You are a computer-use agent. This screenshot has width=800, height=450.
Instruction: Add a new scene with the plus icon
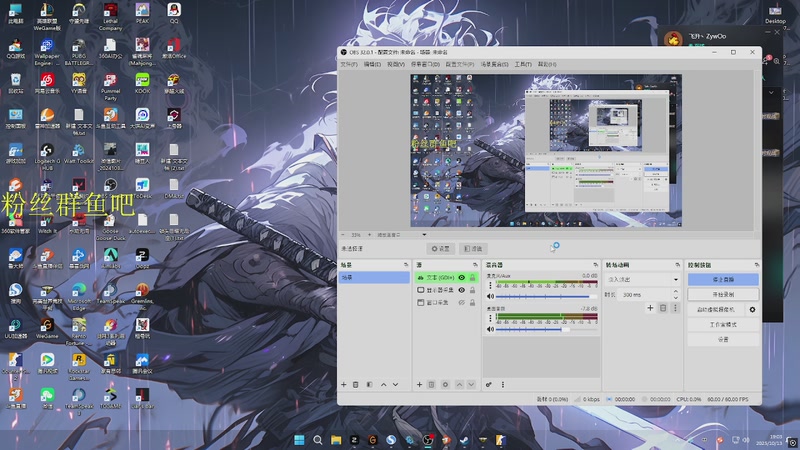pyautogui.click(x=343, y=385)
